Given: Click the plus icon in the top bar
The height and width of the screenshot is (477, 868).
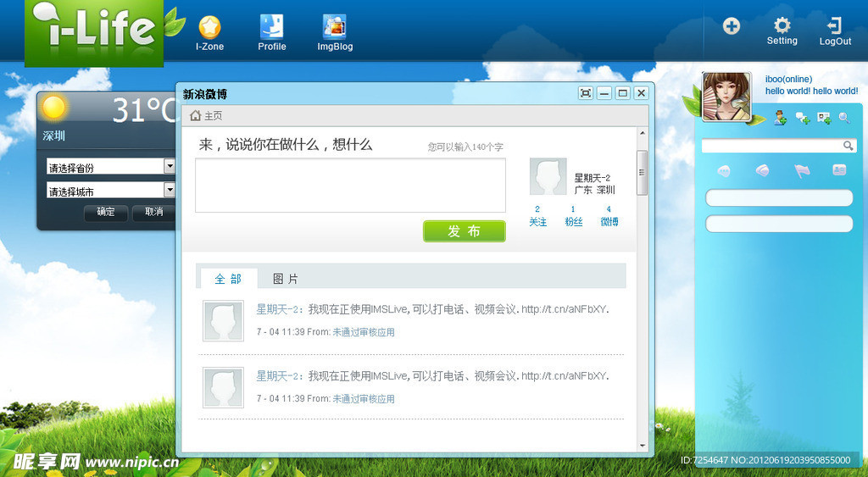Looking at the screenshot, I should [731, 26].
